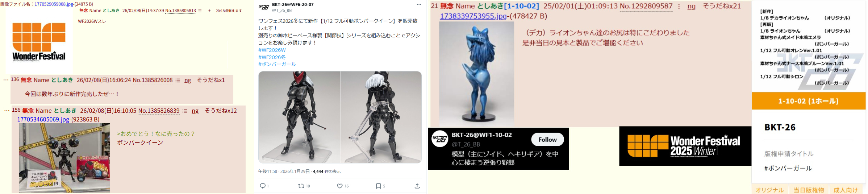Bookmark the Bomber Queen tweet
Screen dimensions: 868x194
click(x=378, y=186)
